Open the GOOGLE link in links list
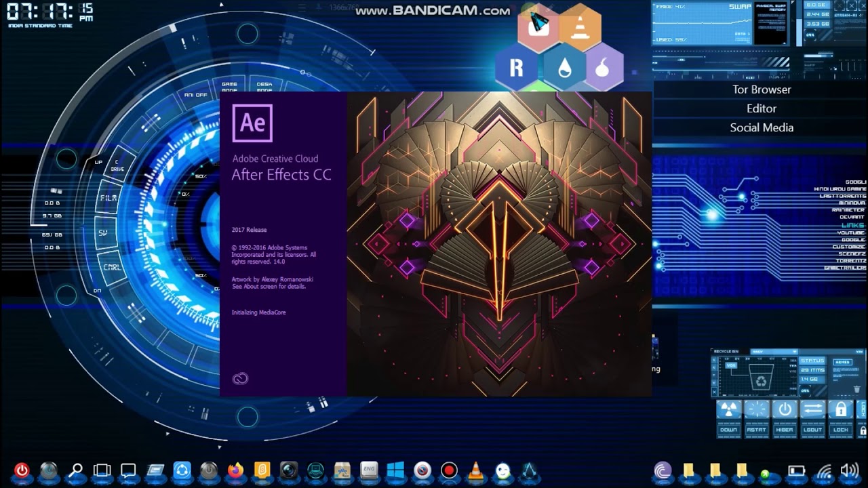The image size is (868, 488). click(x=854, y=240)
